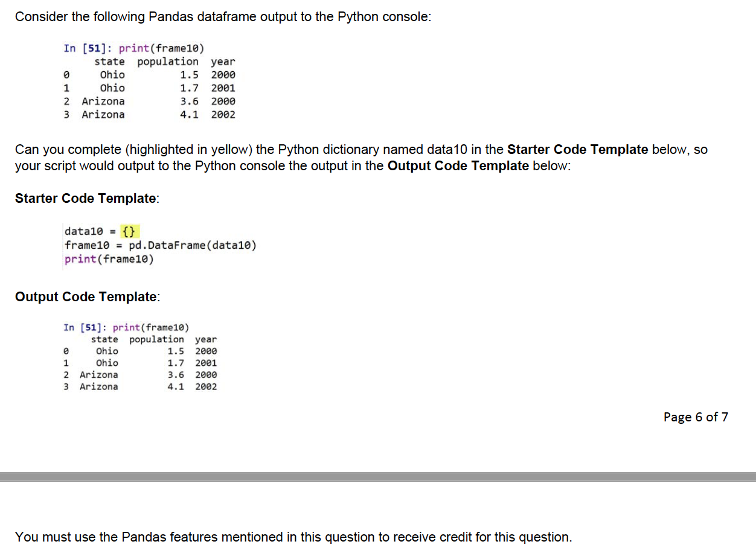Screen dimensions: 756x553
Task: Click the year column header
Action: pos(223,61)
